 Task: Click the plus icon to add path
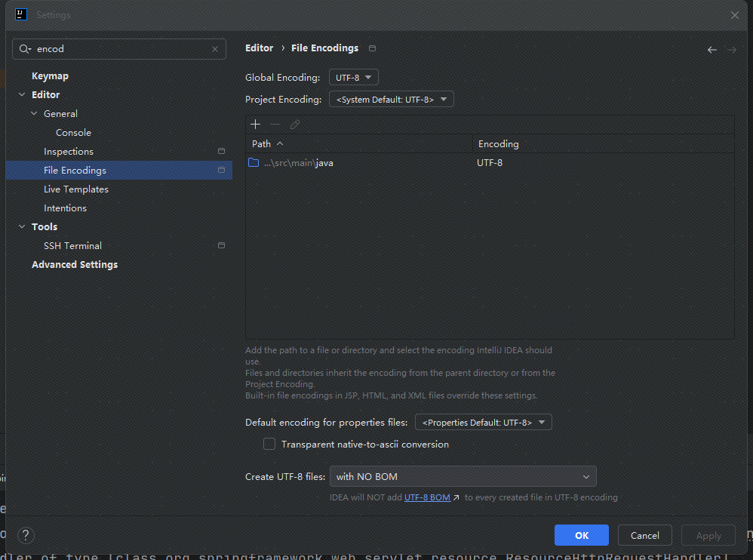point(256,125)
